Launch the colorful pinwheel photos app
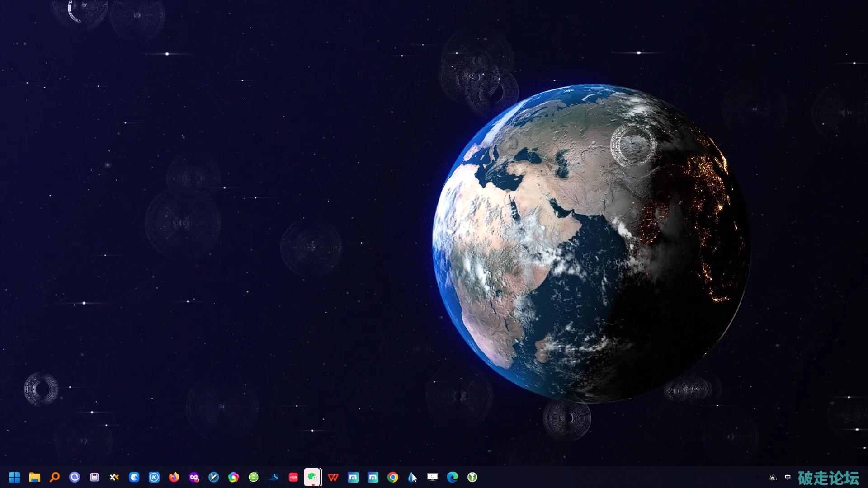 234,477
